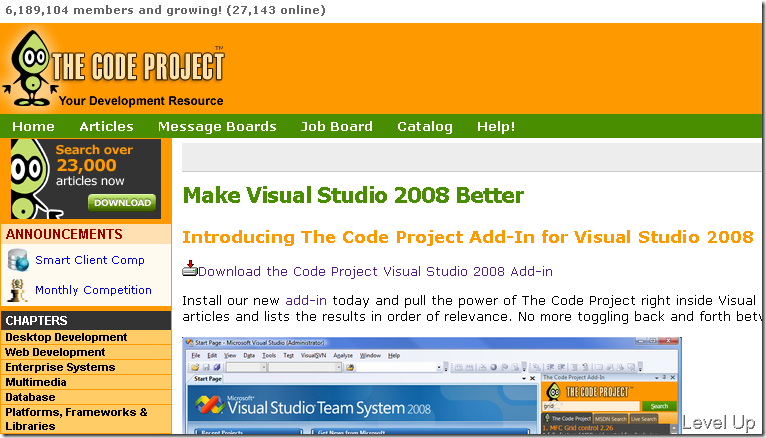Screen dimensions: 766x438
Task: Click the green Search button in the Add-In panel
Action: (x=659, y=406)
